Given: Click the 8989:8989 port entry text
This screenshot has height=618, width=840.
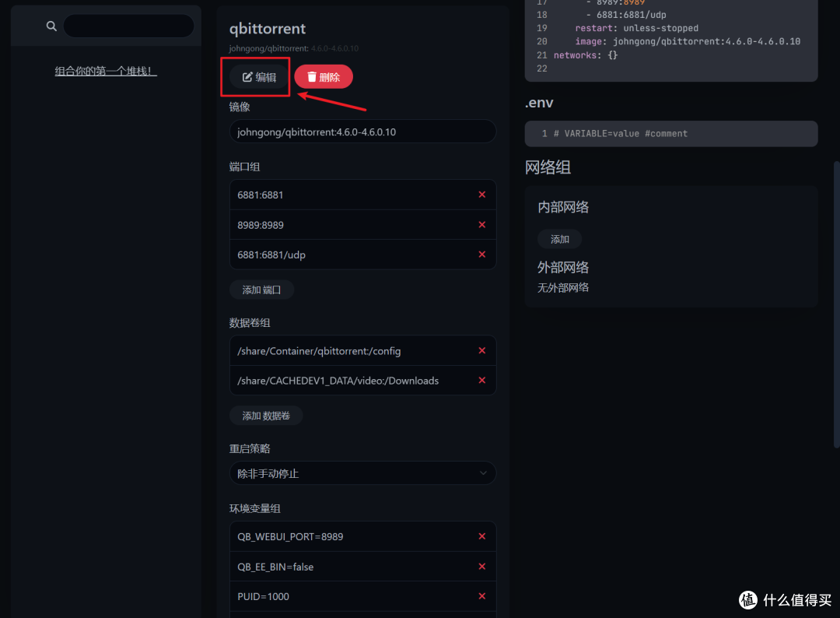Looking at the screenshot, I should pyautogui.click(x=261, y=225).
